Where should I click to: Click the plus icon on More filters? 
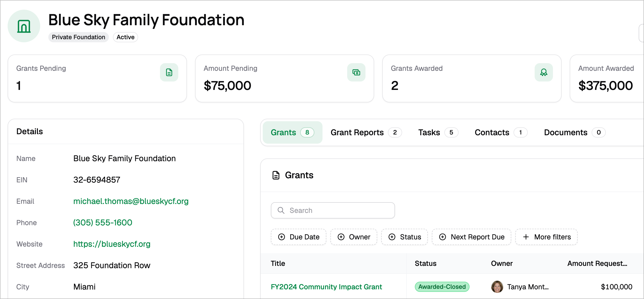pyautogui.click(x=526, y=237)
